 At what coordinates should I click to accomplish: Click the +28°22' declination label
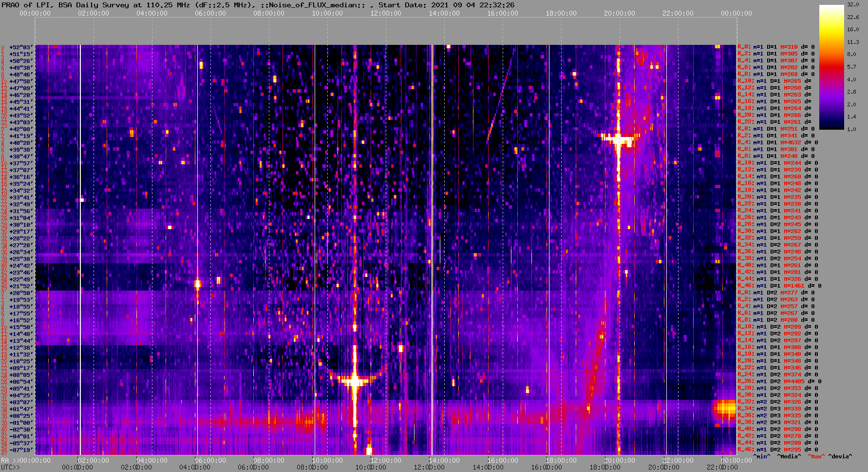[21, 238]
